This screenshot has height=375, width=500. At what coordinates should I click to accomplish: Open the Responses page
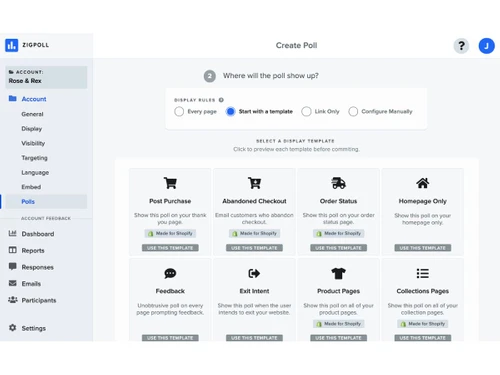37,267
